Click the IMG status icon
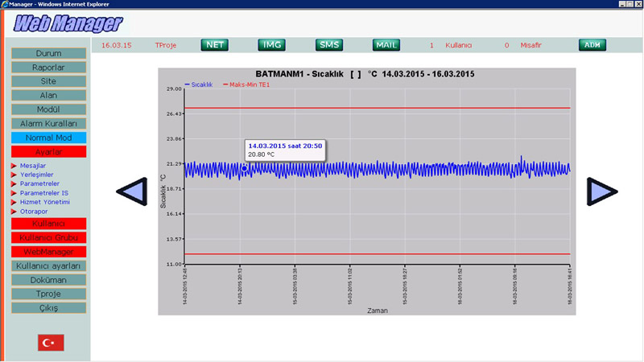The height and width of the screenshot is (362, 644). (271, 45)
